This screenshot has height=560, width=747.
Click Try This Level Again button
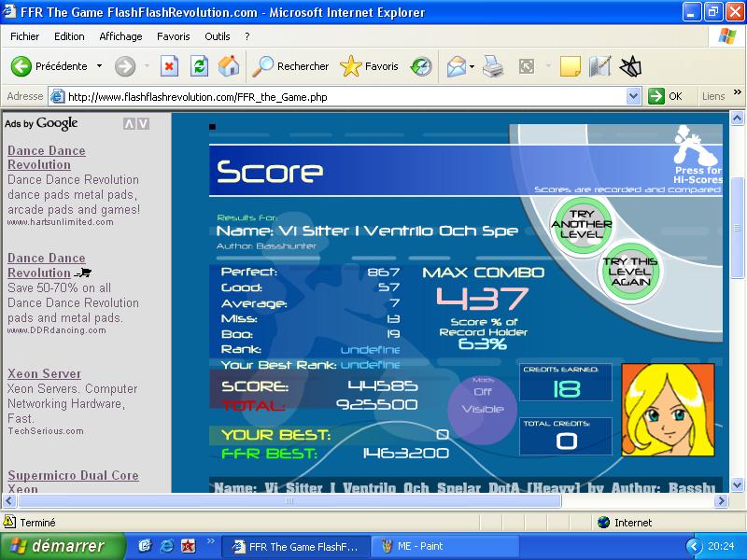629,272
